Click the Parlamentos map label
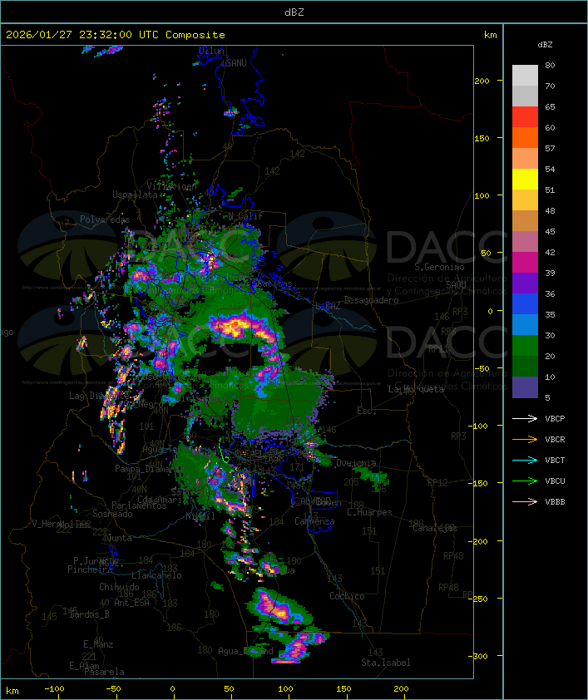 point(138,505)
